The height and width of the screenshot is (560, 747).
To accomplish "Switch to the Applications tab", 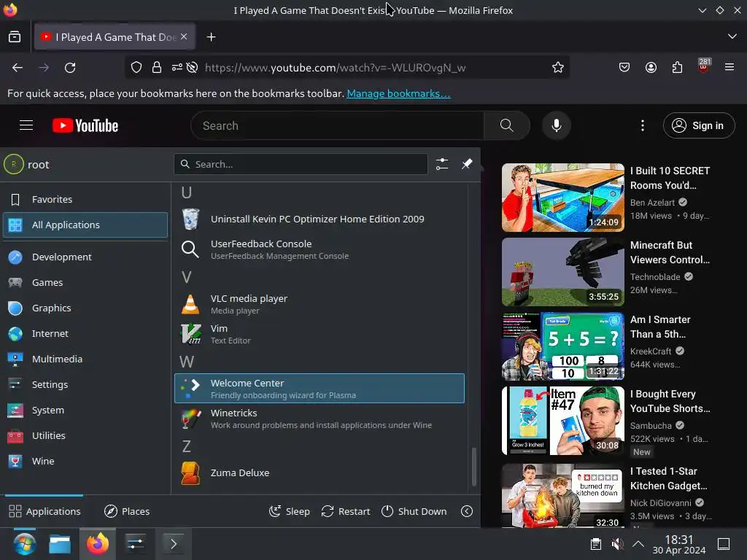I will click(x=44, y=511).
